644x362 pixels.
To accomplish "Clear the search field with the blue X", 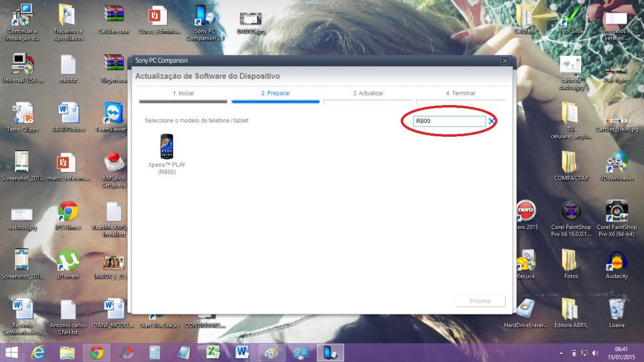I will 492,121.
